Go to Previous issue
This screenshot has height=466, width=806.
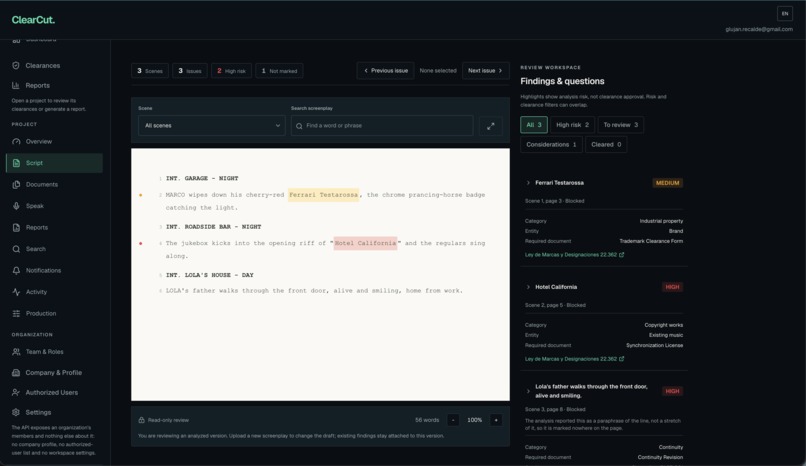point(386,71)
